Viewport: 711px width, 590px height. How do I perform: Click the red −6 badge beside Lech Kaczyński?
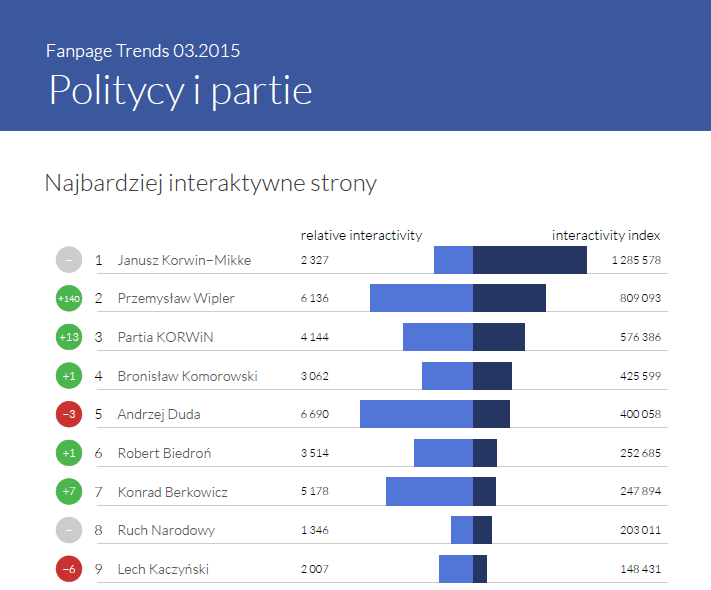click(69, 569)
